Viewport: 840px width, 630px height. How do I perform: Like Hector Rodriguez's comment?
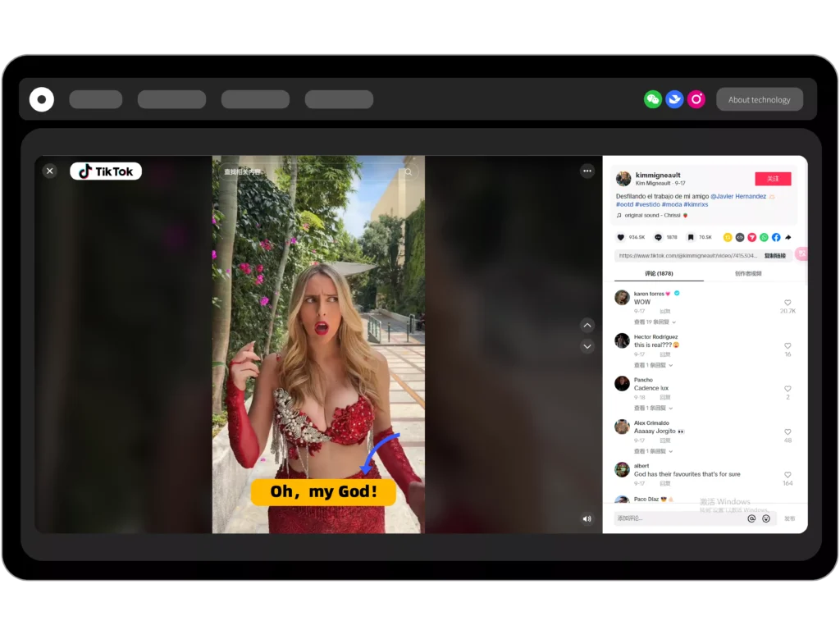[x=787, y=346]
